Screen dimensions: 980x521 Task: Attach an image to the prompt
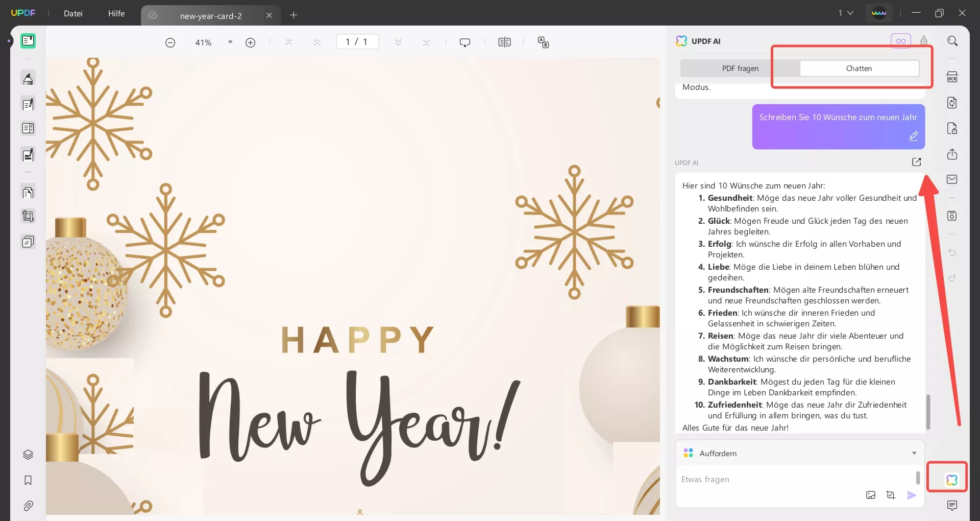pyautogui.click(x=871, y=495)
